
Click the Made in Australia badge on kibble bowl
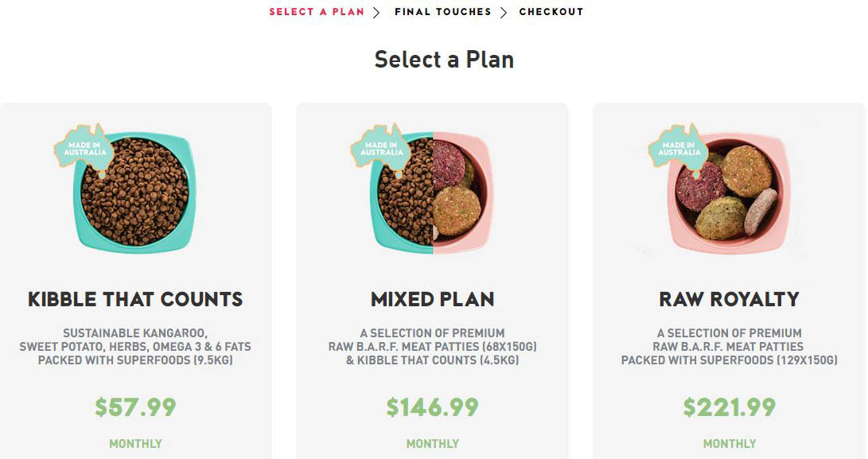click(x=84, y=149)
